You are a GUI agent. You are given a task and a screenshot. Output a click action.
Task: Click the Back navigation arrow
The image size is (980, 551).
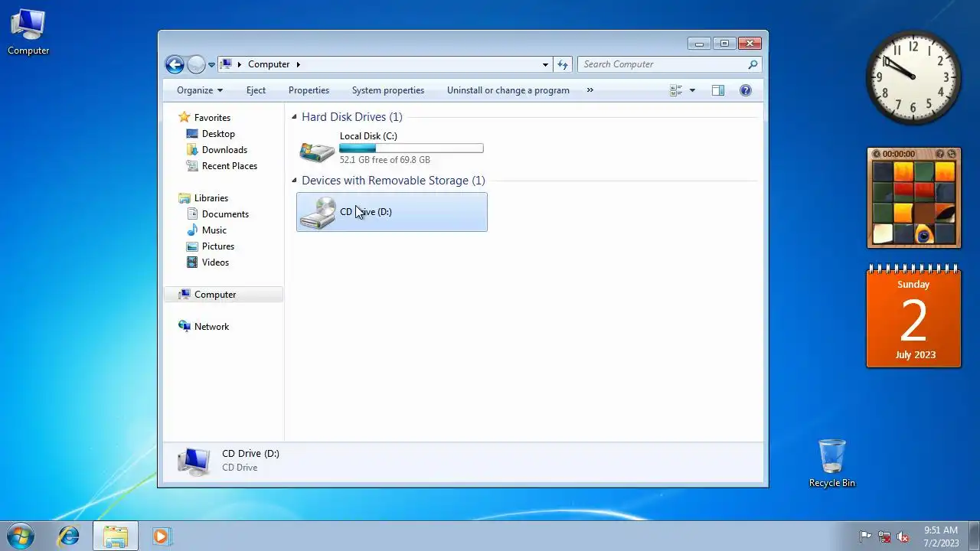coord(175,64)
